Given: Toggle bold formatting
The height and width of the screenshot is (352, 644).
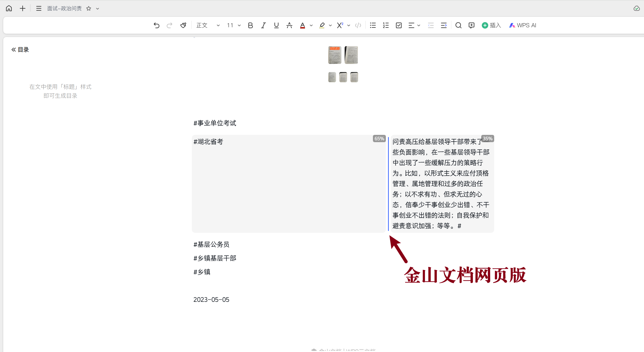Looking at the screenshot, I should [250, 25].
